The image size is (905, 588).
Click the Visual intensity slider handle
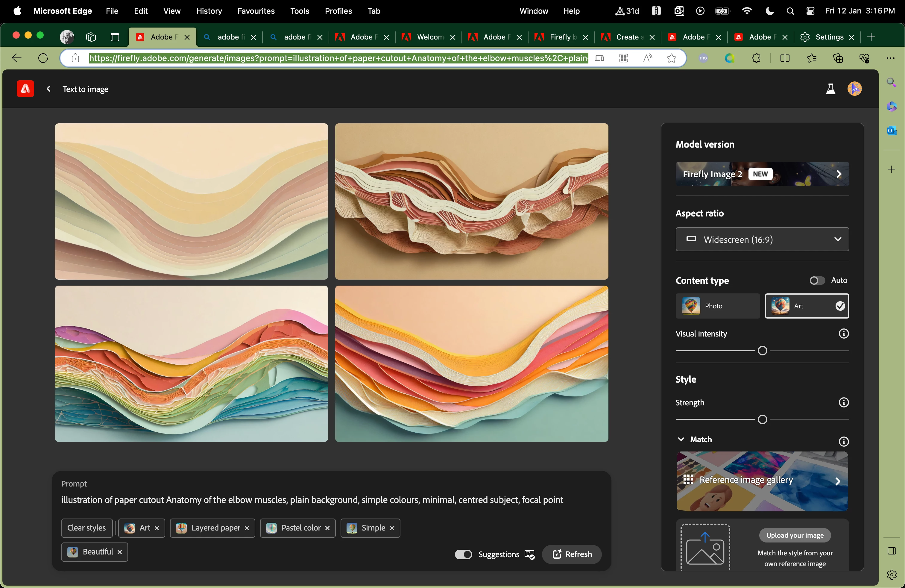762,351
